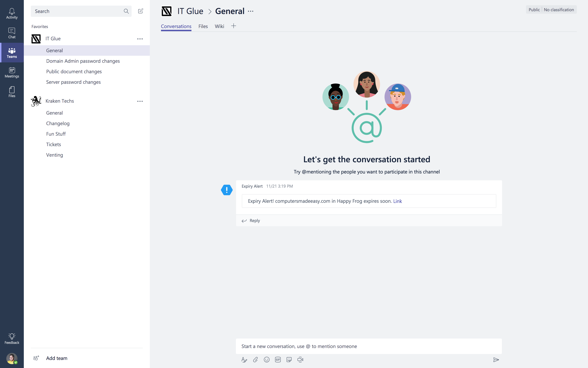
Task: Open the emoji picker
Action: pos(267,359)
